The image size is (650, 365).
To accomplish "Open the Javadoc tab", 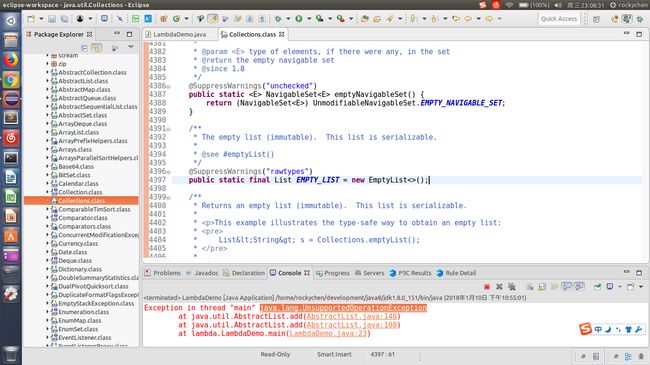I will coord(202,273).
